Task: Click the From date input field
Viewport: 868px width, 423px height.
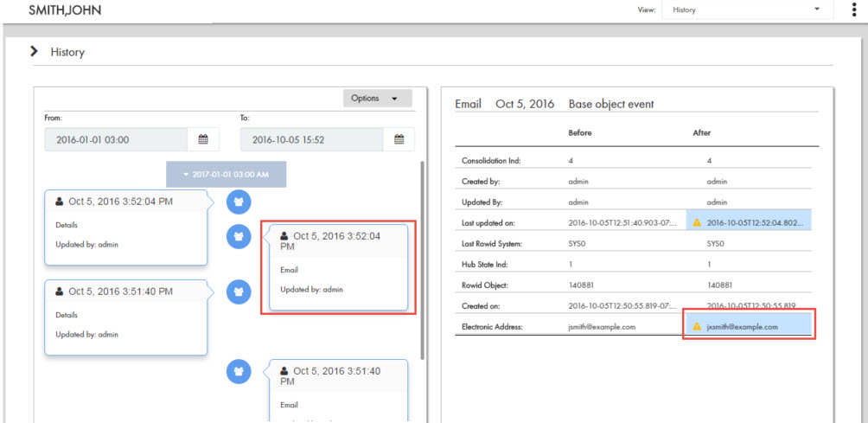Action: [116, 139]
